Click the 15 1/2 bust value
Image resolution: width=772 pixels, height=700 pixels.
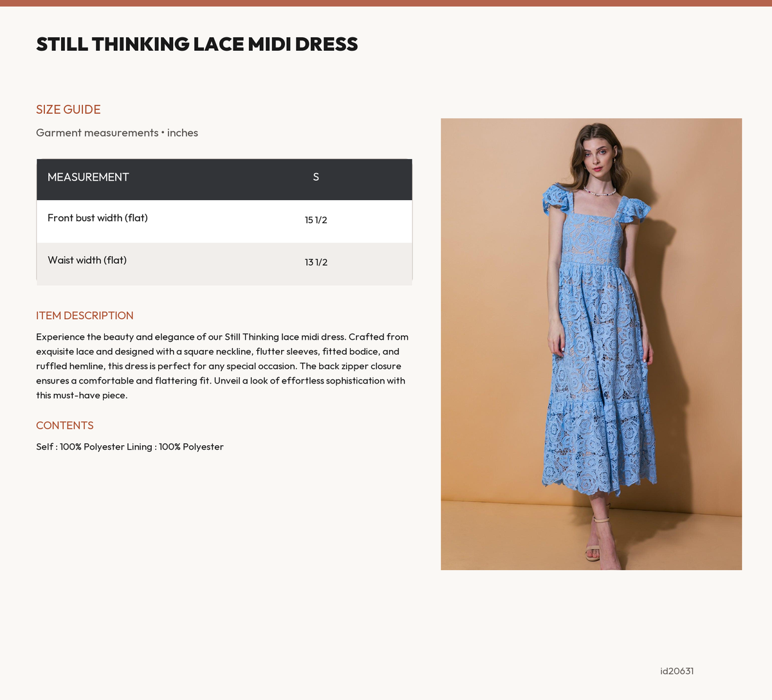pos(316,220)
